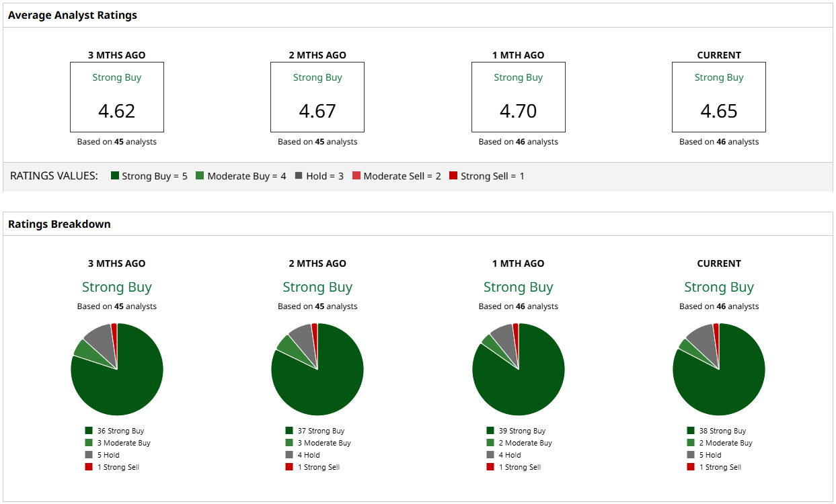
Task: Click 3 Moderate Buy icon under 2 MTHS AGO
Action: tap(289, 443)
